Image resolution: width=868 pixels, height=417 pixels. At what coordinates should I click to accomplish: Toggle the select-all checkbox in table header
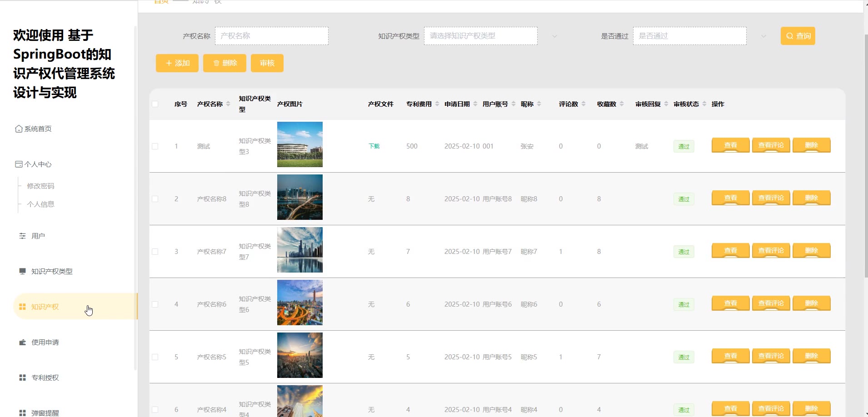155,104
